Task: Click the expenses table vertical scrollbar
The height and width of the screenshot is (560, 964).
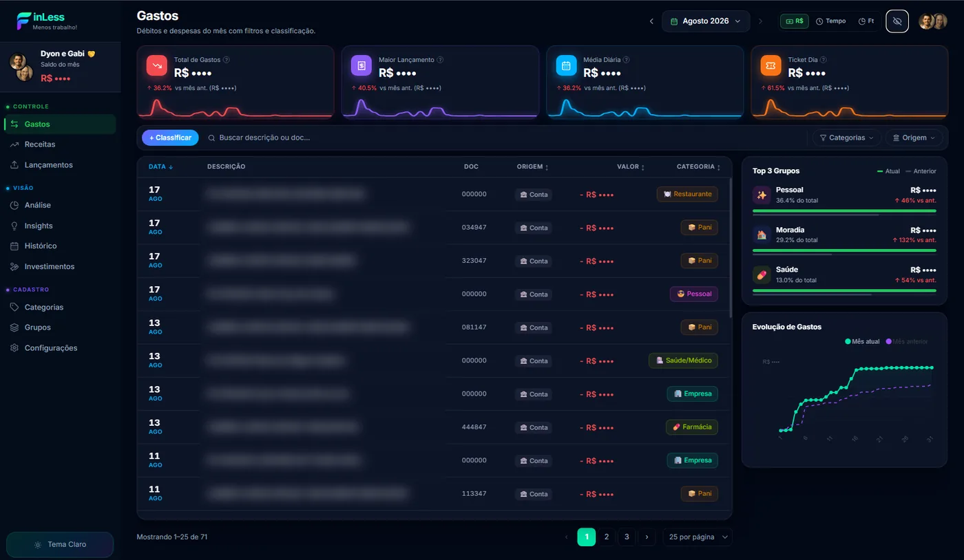Action: pyautogui.click(x=731, y=248)
